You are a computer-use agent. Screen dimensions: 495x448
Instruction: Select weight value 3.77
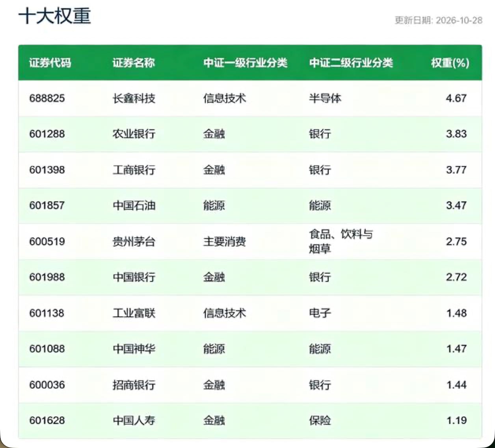456,170
